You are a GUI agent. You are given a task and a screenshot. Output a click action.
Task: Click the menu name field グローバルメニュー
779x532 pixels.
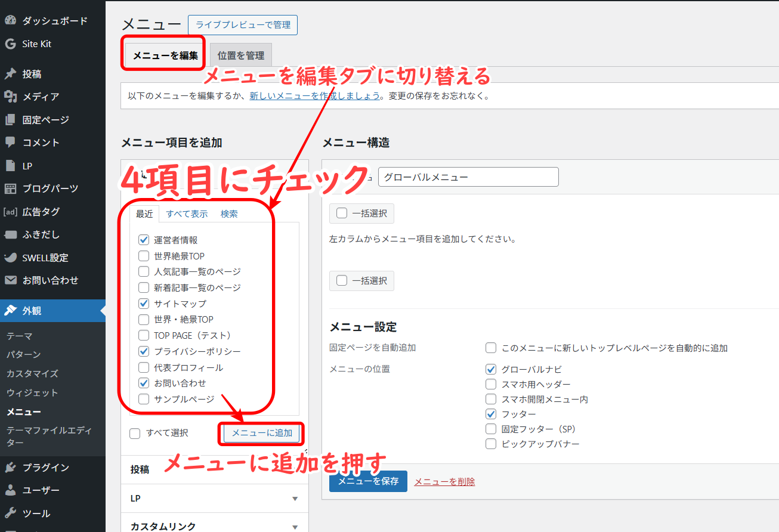(468, 177)
